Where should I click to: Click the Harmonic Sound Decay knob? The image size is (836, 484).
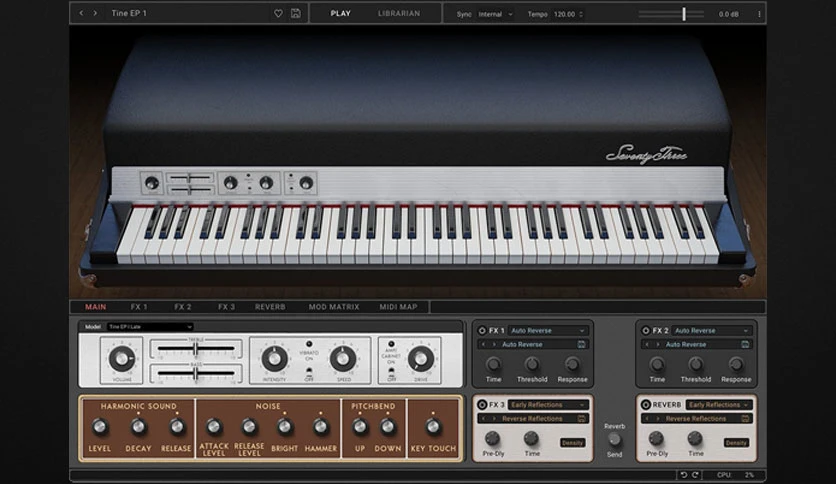click(x=138, y=426)
